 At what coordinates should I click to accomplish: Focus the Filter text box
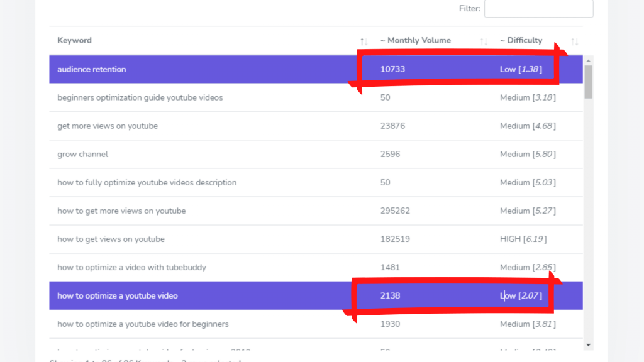538,9
